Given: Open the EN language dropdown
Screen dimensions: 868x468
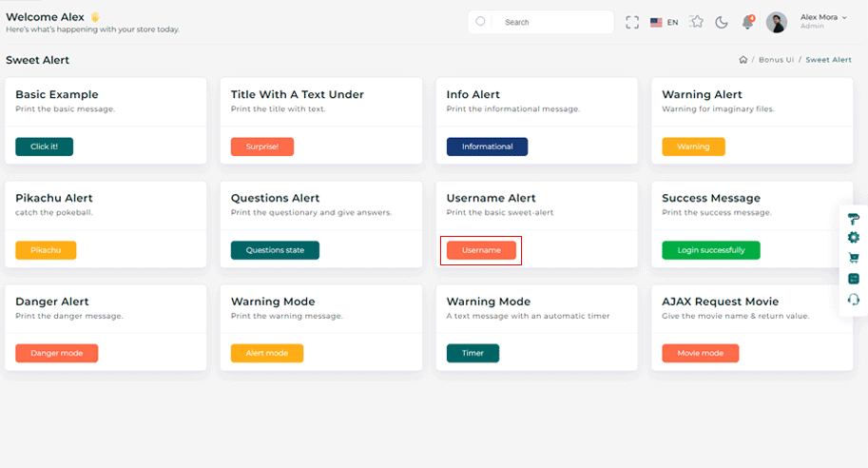Looking at the screenshot, I should (x=664, y=22).
